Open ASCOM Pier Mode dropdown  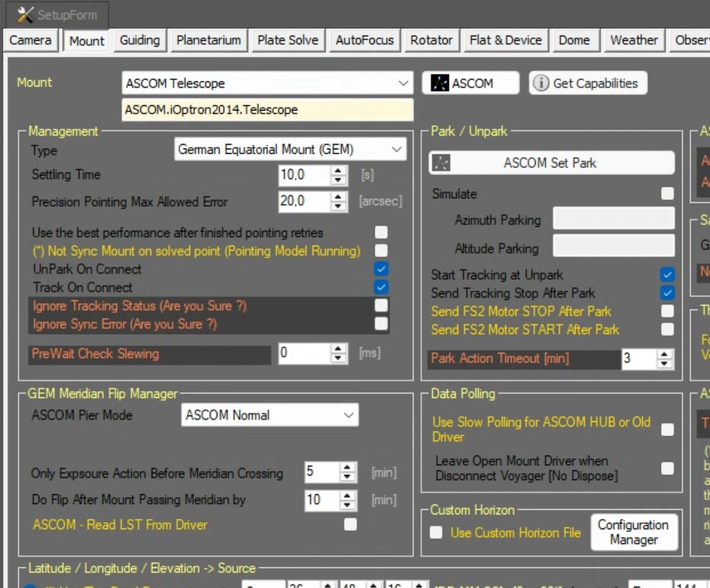348,415
